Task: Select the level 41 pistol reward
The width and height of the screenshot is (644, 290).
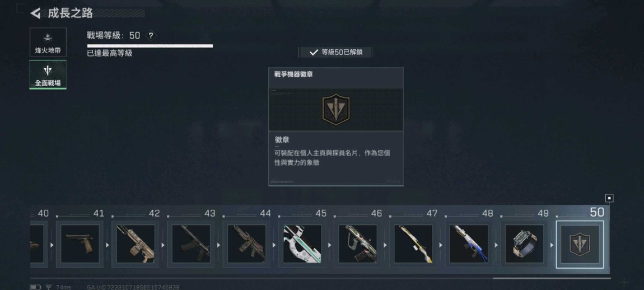Action: [80, 244]
